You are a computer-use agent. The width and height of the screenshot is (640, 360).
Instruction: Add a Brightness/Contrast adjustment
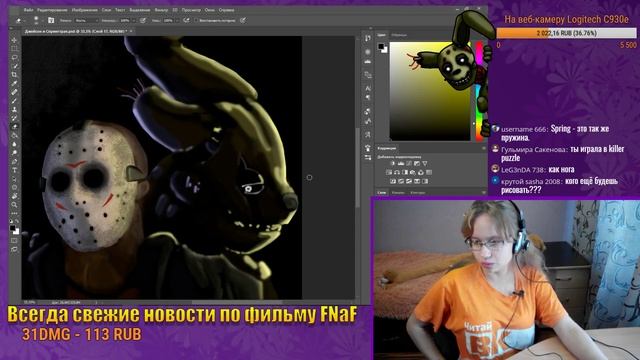point(393,163)
